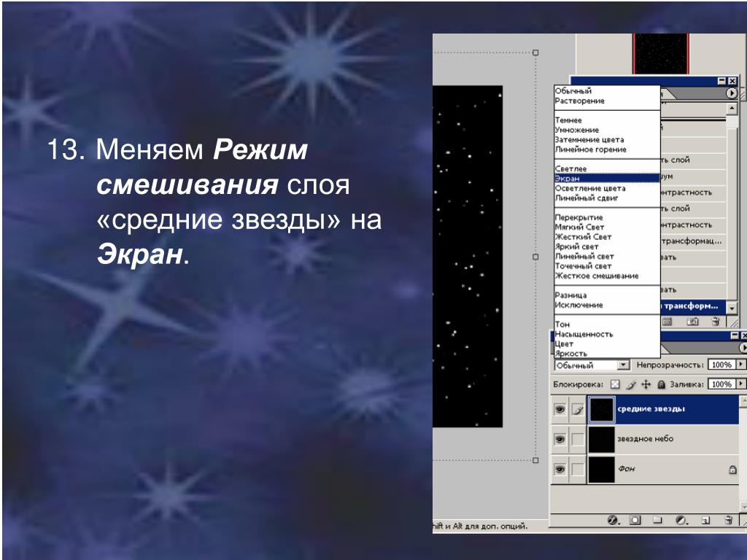Image resolution: width=747 pixels, height=560 pixels.
Task: Toggle link box of Фон layer
Action: tap(578, 470)
